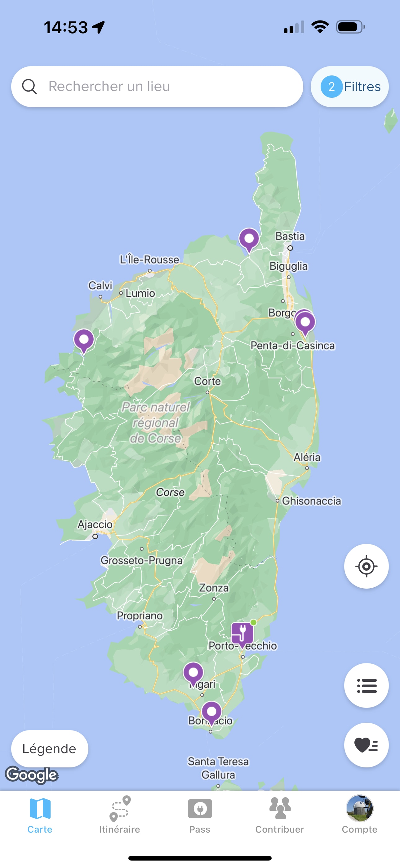400x868 pixels.
Task: Show stations as a list
Action: [x=366, y=685]
